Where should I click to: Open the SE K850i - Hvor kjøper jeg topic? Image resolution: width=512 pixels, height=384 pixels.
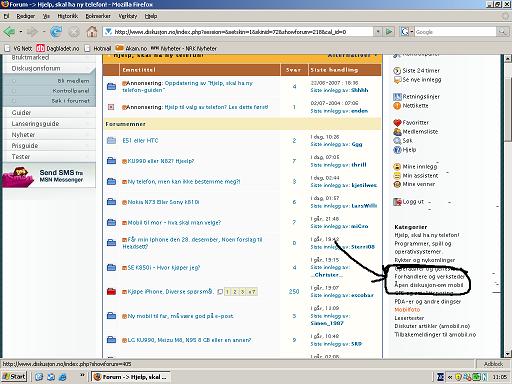pyautogui.click(x=164, y=268)
